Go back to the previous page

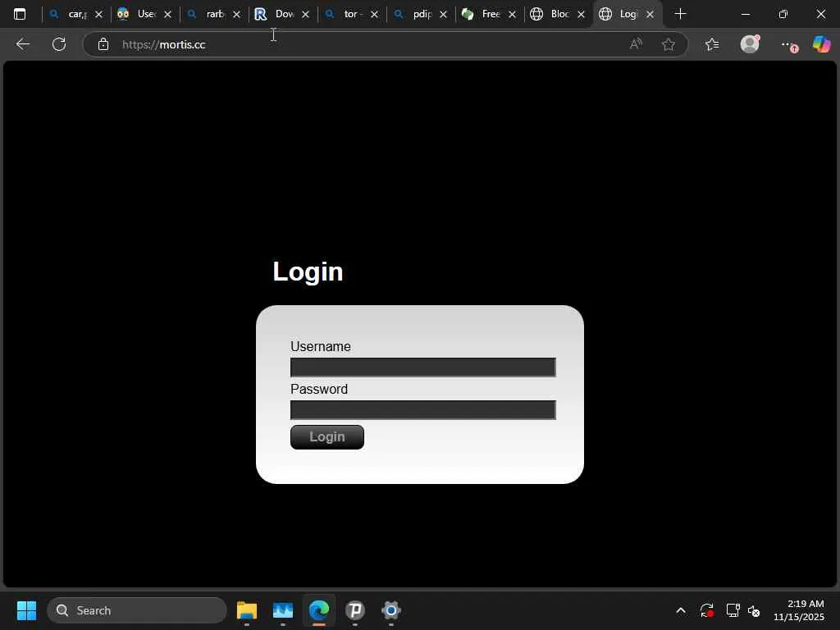[22, 44]
